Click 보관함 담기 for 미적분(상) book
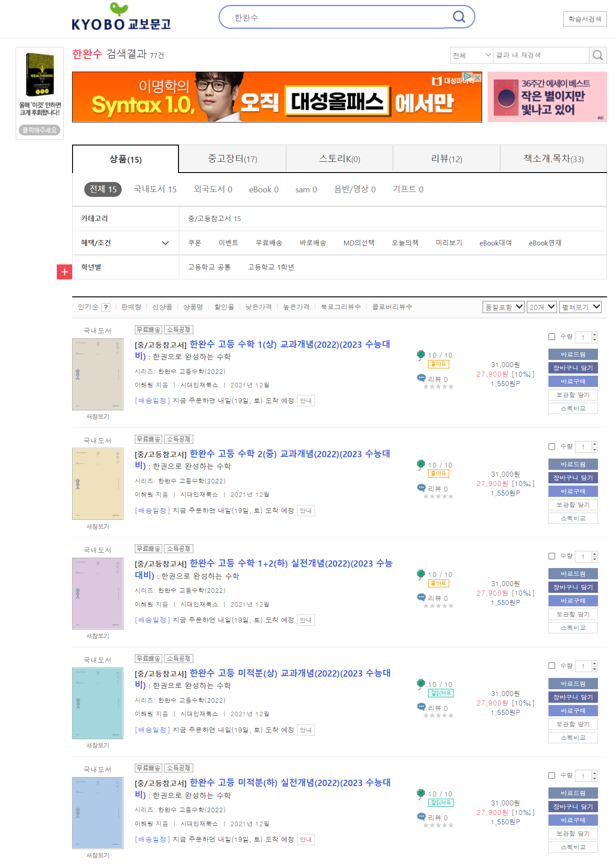 (x=573, y=724)
